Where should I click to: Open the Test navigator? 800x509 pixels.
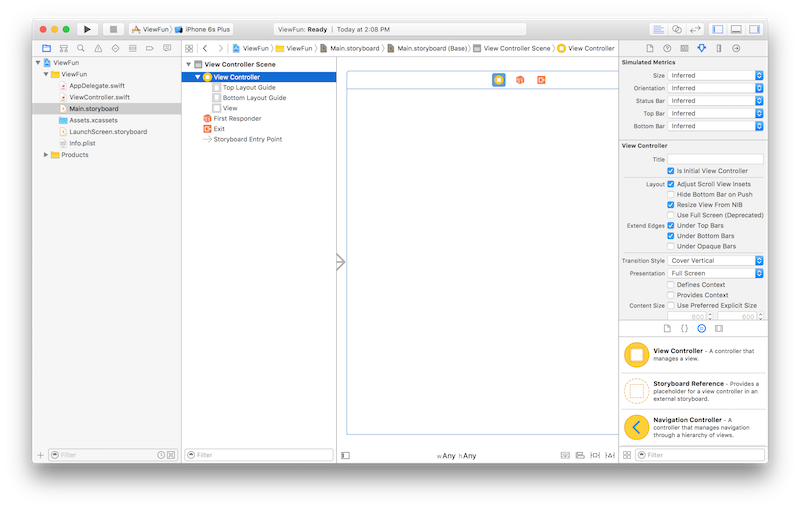115,48
